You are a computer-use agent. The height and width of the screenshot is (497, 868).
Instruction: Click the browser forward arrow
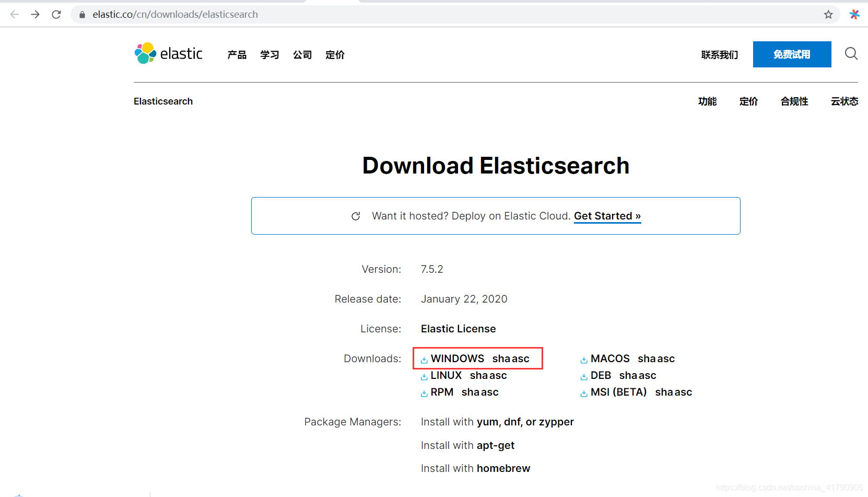point(35,14)
